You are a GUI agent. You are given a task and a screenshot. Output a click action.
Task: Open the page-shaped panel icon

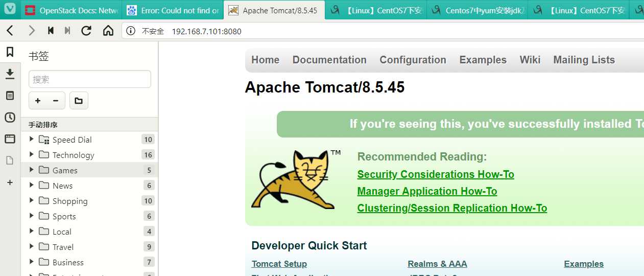point(10,160)
